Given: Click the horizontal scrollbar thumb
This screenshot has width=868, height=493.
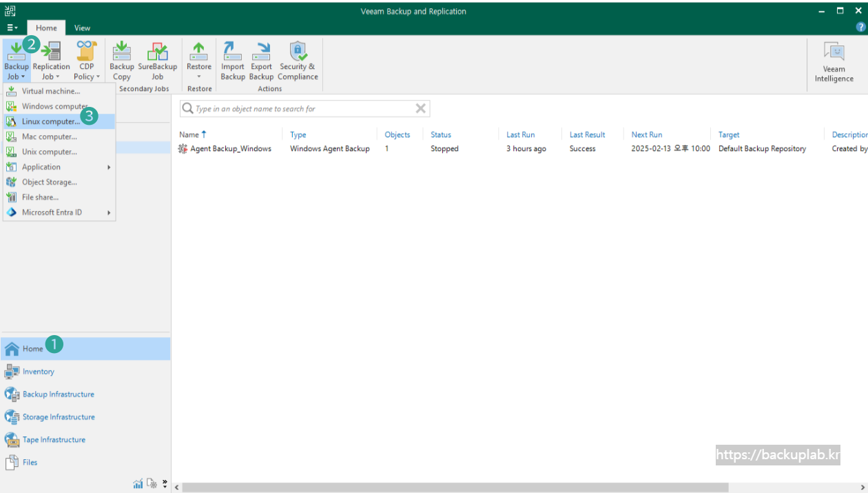Looking at the screenshot, I should coord(455,487).
